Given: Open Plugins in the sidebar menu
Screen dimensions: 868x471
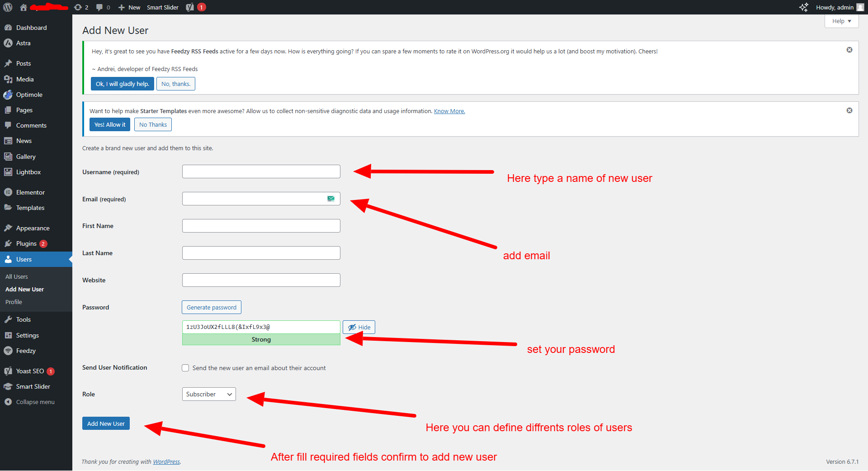Looking at the screenshot, I should [26, 243].
